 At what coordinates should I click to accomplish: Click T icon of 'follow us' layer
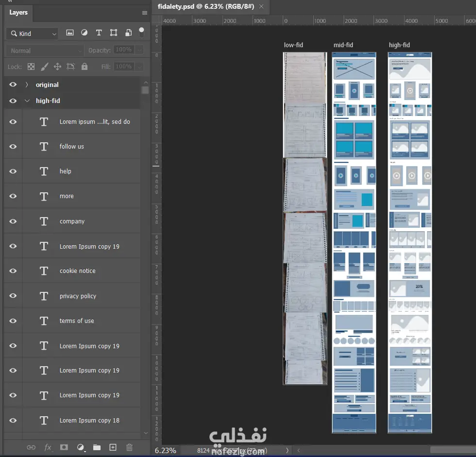tap(44, 147)
